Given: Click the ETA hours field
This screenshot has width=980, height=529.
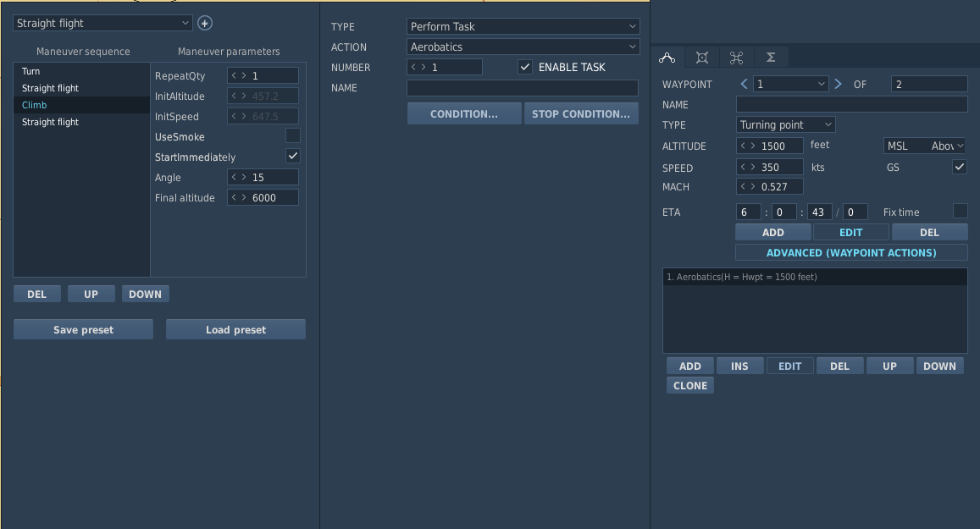Looking at the screenshot, I should 749,212.
